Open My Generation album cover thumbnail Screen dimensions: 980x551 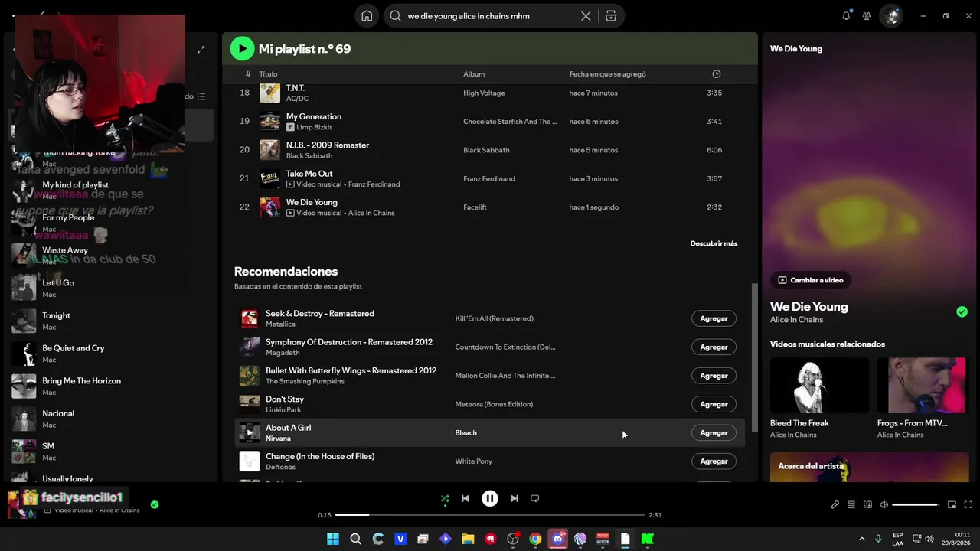[x=269, y=121]
